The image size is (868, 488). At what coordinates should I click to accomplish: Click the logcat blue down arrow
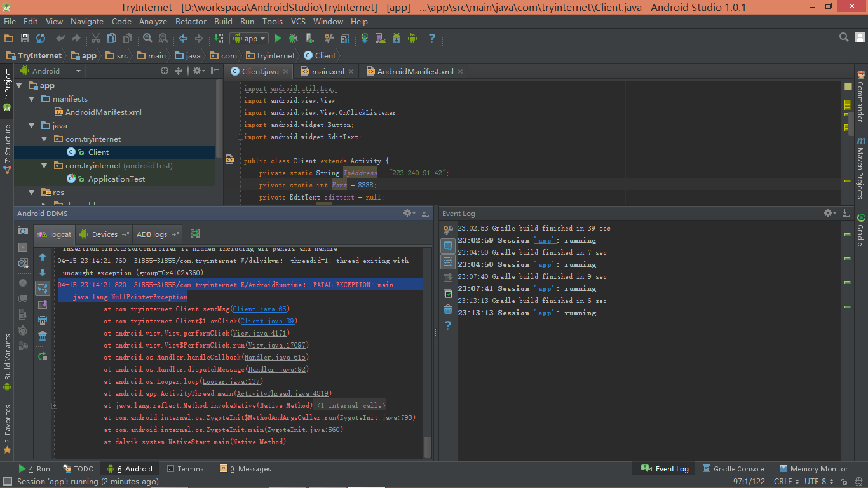[x=43, y=273]
